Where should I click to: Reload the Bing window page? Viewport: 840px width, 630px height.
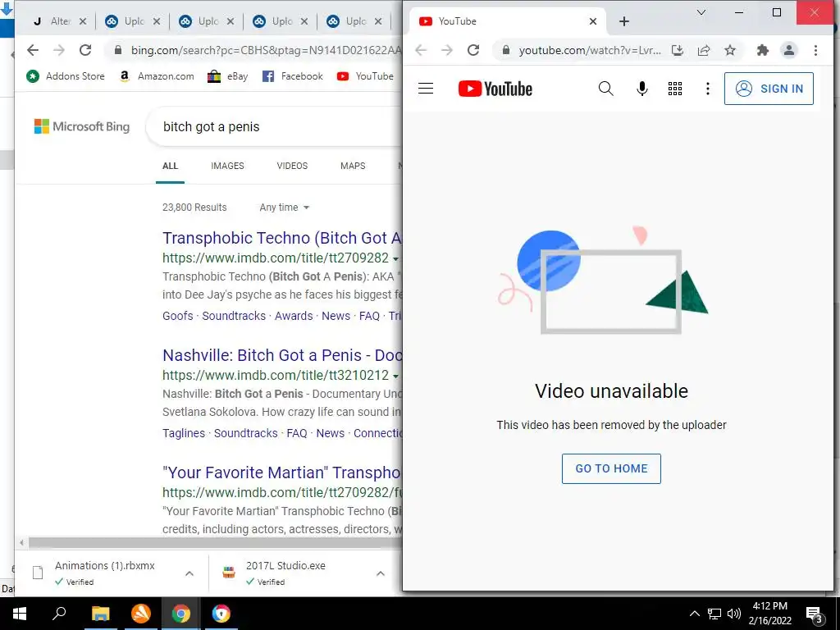[85, 50]
